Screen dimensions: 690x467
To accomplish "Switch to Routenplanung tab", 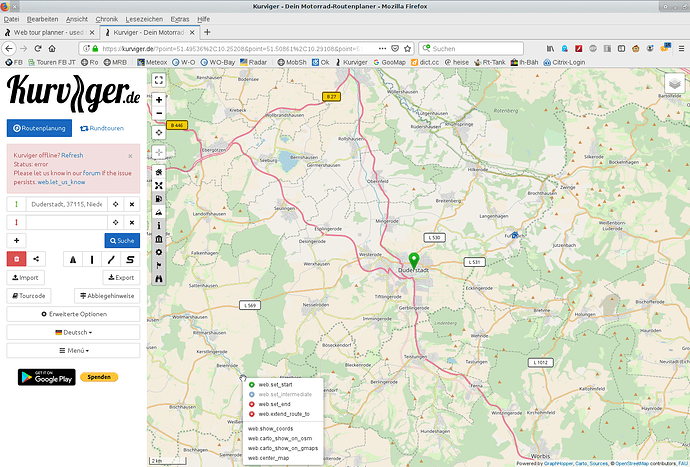I will click(39, 128).
